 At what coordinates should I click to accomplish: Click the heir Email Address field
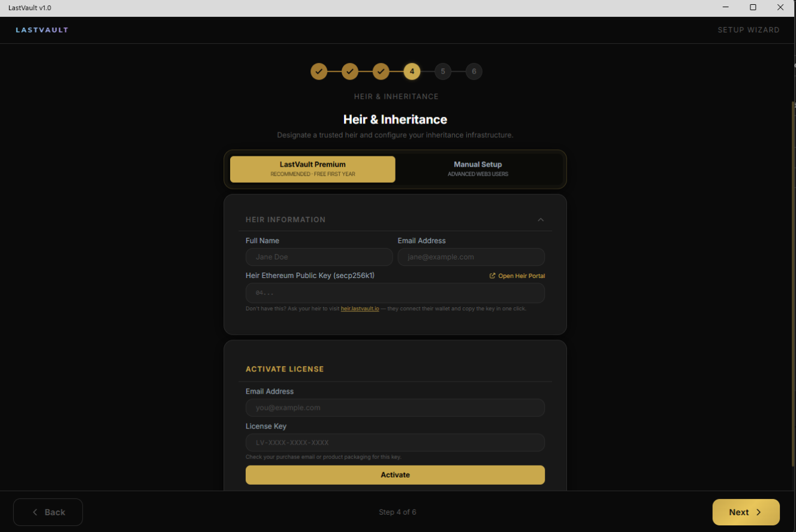(x=471, y=257)
